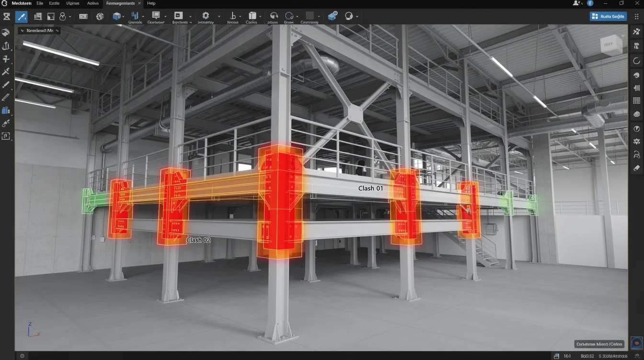Expand the arrow beside the toolbar gear icon
Viewport: 644px width, 360px height.
click(x=219, y=17)
